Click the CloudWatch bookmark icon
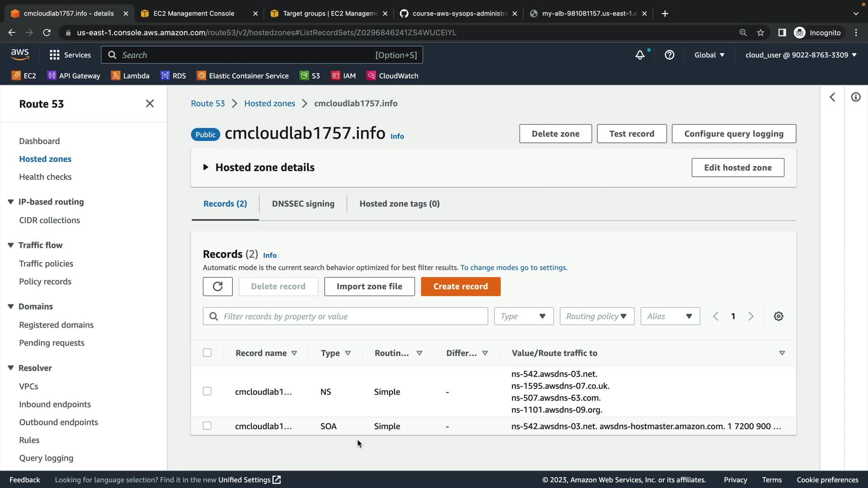The width and height of the screenshot is (868, 488). tap(371, 75)
